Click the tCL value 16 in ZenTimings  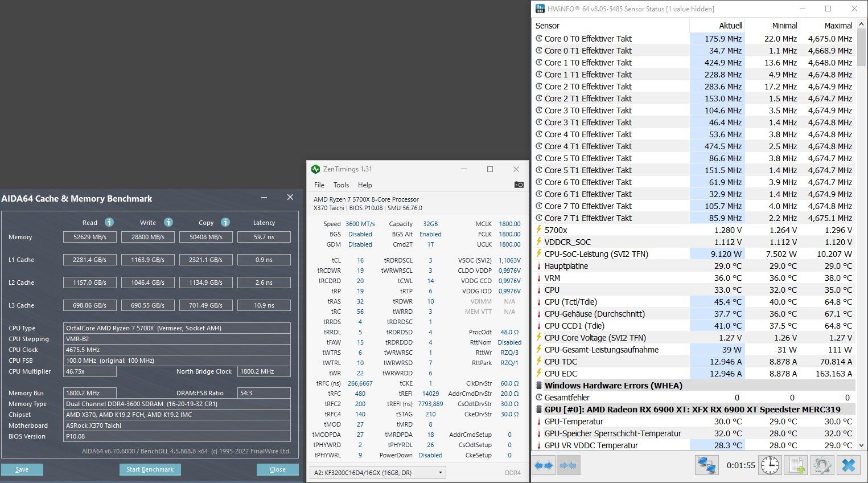coord(360,260)
